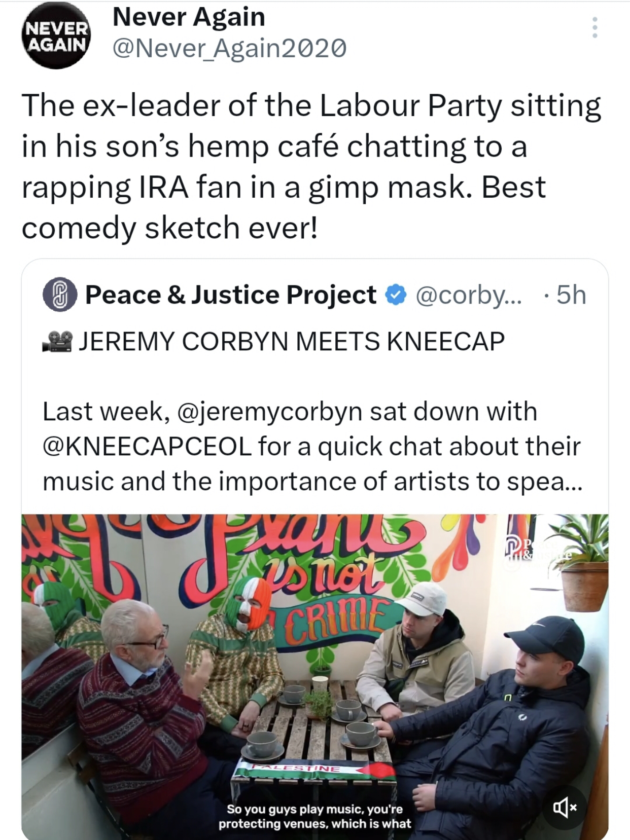Tap the Never Again profile avatar
Screen dimensions: 630x840
tap(56, 36)
